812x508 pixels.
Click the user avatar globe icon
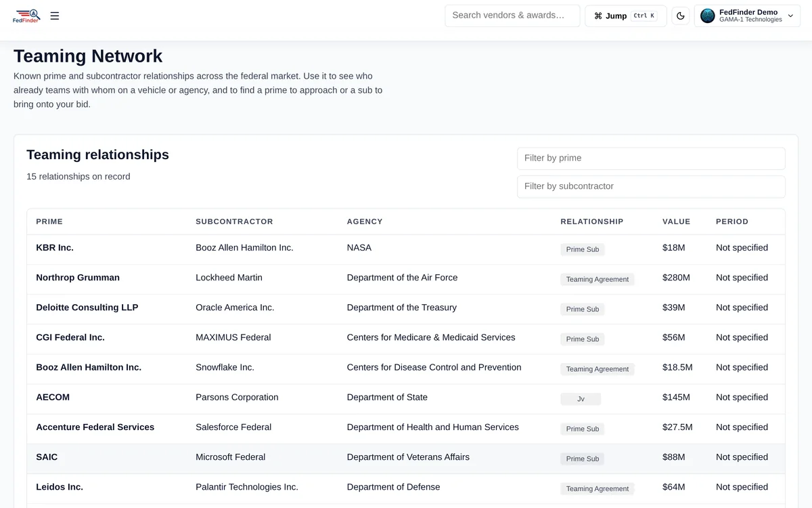click(x=708, y=16)
